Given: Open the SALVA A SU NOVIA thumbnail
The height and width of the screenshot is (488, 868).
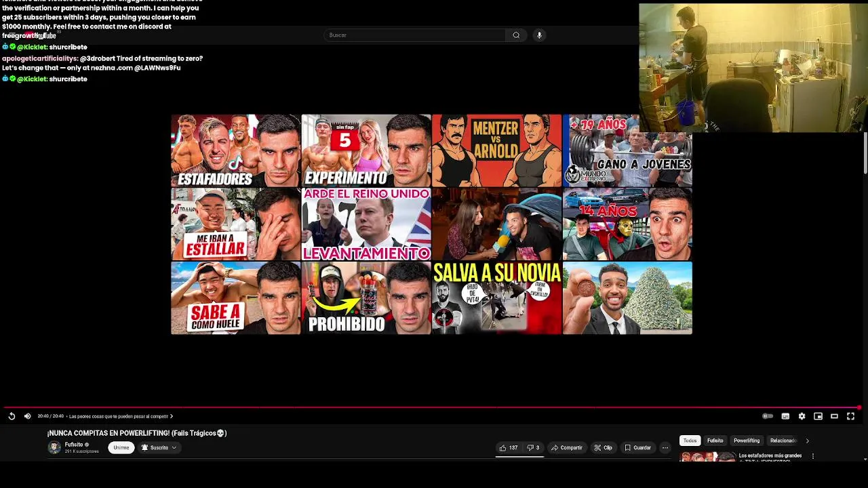Looking at the screenshot, I should click(x=496, y=298).
